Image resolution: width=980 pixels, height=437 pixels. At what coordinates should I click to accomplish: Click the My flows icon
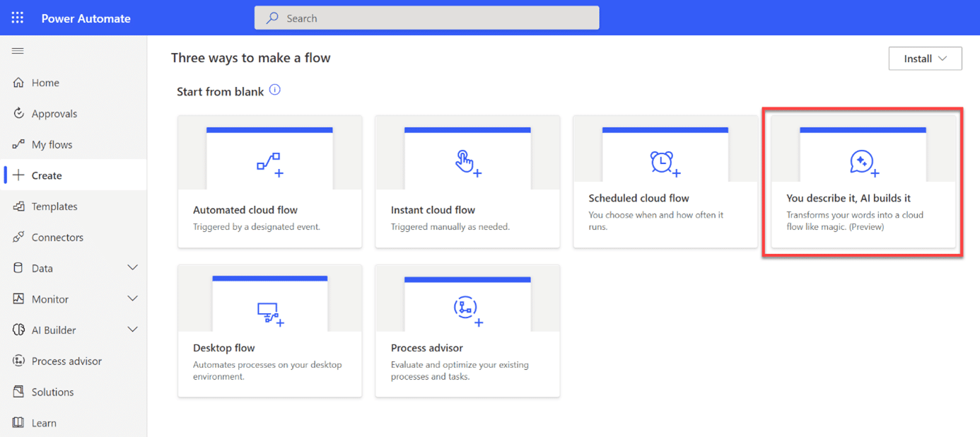[x=18, y=144]
